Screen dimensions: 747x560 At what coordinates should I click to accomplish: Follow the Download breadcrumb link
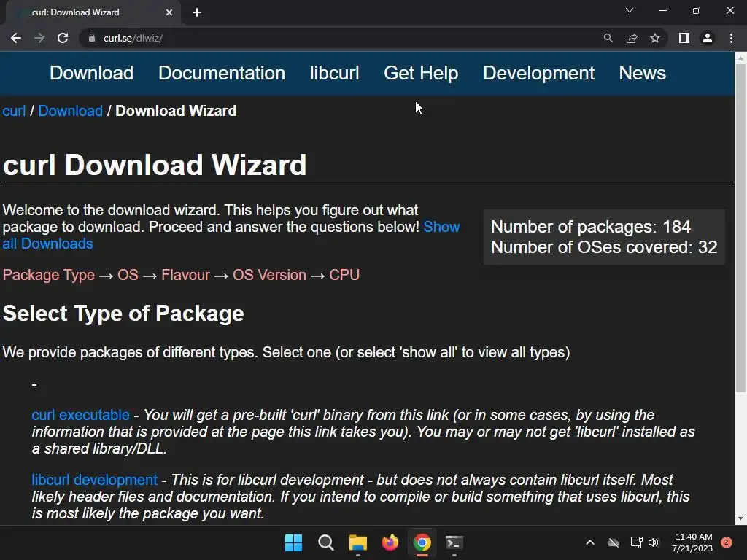click(71, 111)
